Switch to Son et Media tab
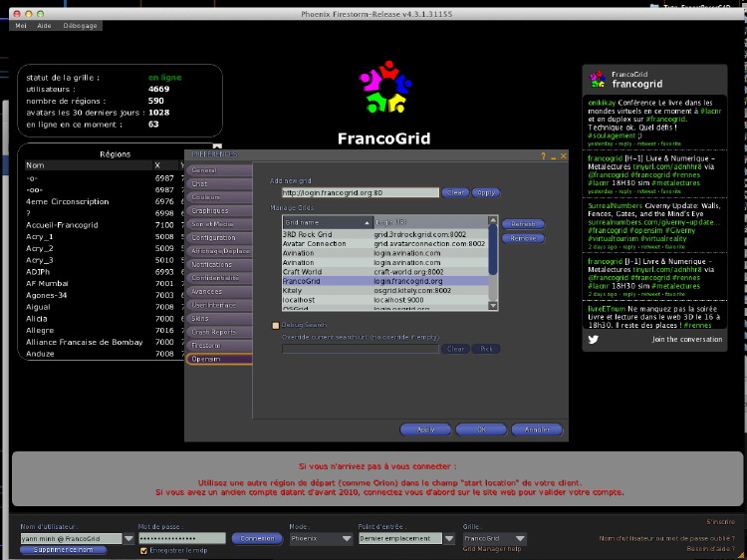Screen dimensions: 747x560 click(x=219, y=224)
